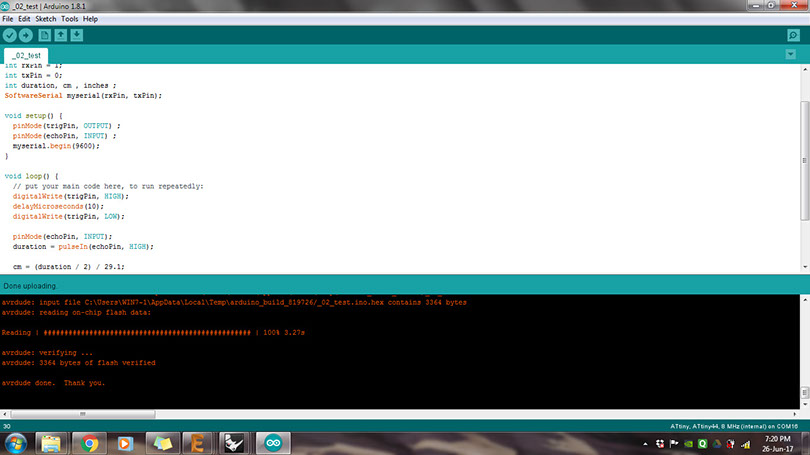Open the Help menu

(90, 19)
